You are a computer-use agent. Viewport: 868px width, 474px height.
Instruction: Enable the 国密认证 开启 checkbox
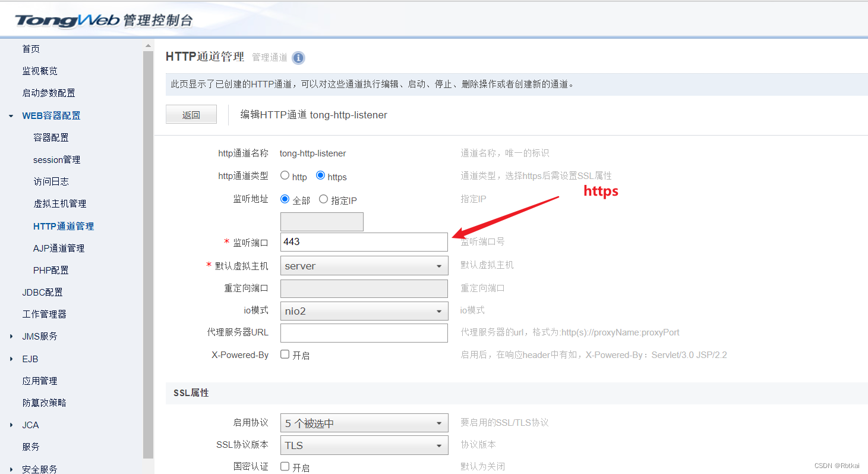285,466
